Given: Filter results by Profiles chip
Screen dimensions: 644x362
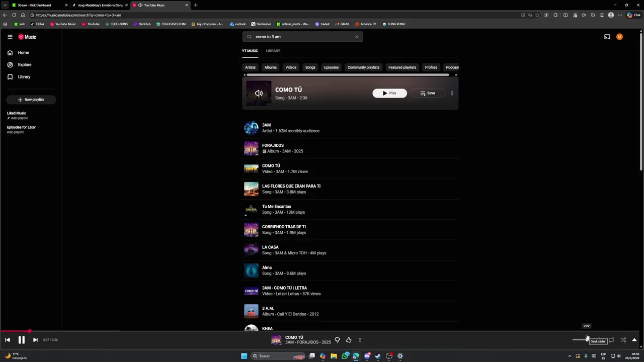Looking at the screenshot, I should point(431,67).
